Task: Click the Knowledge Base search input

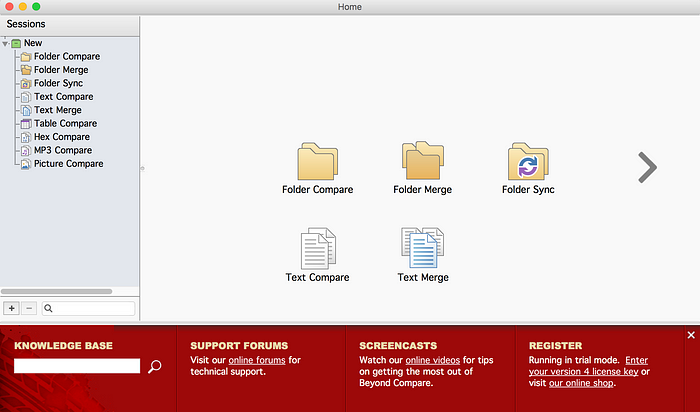Action: [x=77, y=366]
